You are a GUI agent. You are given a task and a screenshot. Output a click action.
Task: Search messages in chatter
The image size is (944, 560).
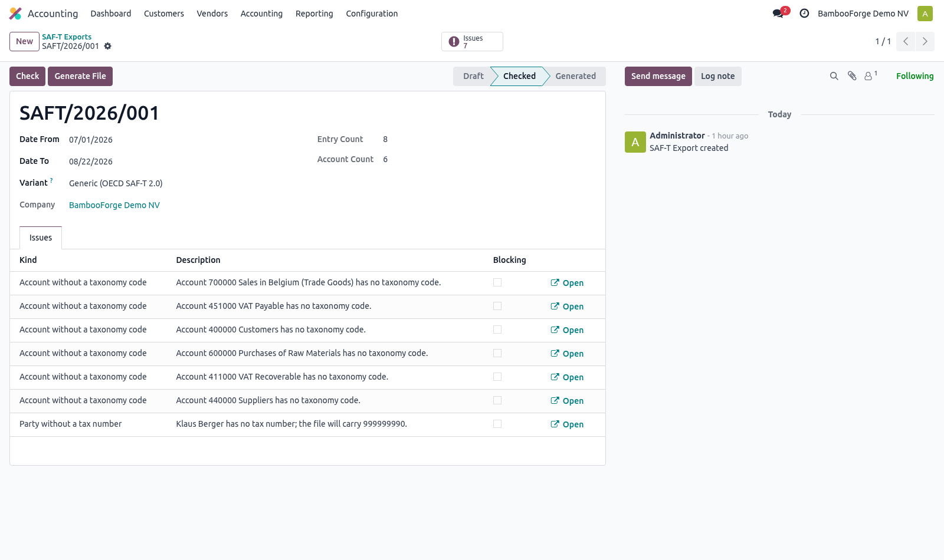(834, 76)
